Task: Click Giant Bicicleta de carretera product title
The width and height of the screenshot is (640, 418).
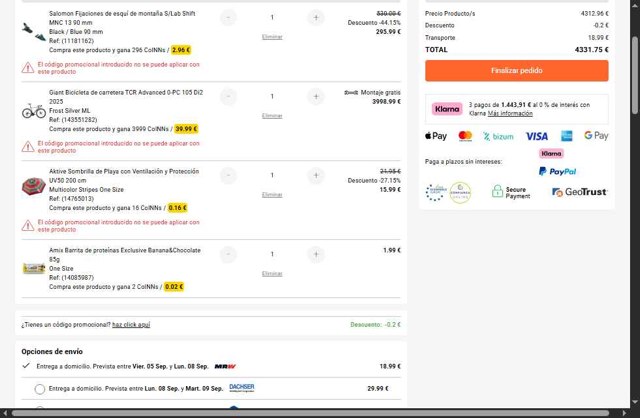Action: [126, 97]
